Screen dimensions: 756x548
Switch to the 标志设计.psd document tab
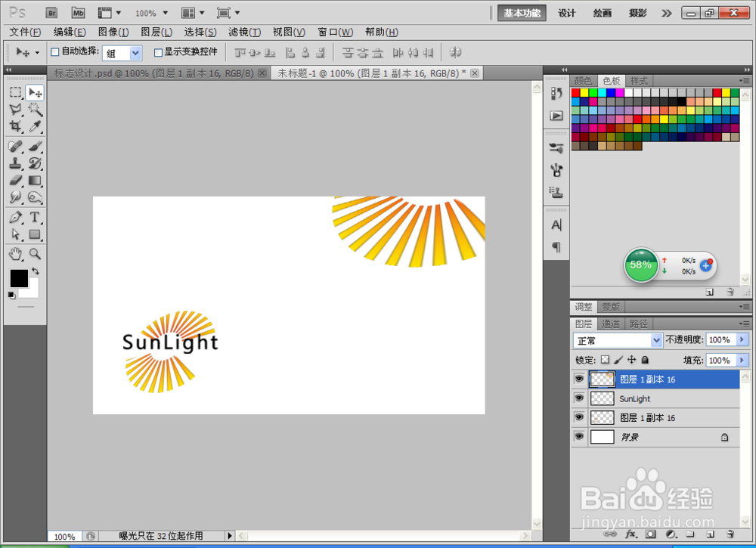coord(153,73)
